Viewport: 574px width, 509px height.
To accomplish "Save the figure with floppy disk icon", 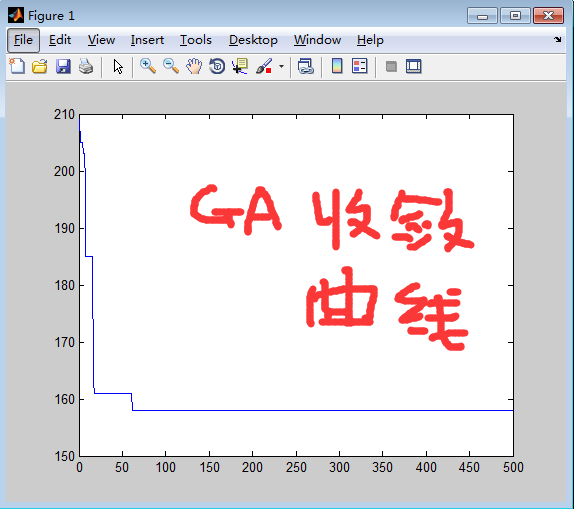I will [63, 66].
